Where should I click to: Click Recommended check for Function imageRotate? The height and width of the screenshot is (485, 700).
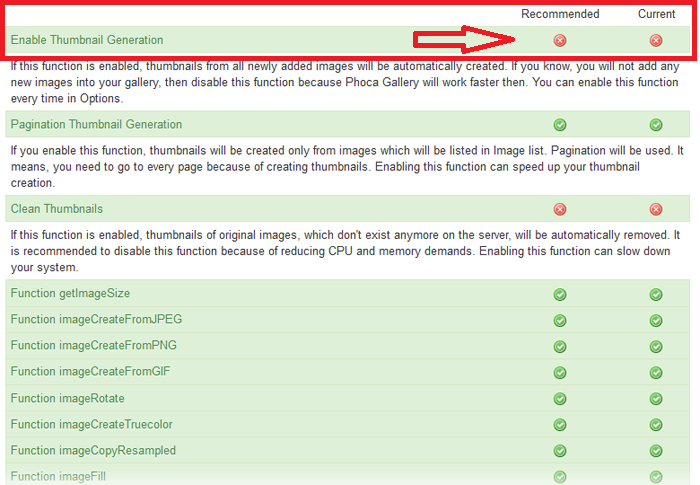(560, 398)
